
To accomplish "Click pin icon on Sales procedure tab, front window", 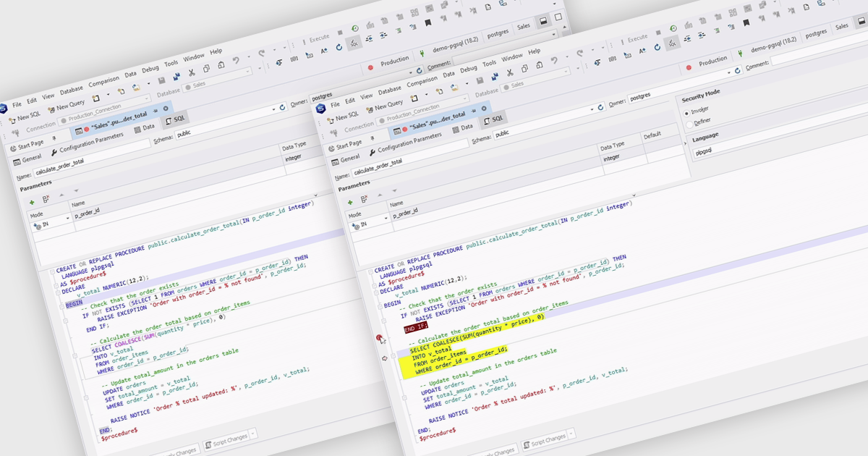I will (x=474, y=111).
